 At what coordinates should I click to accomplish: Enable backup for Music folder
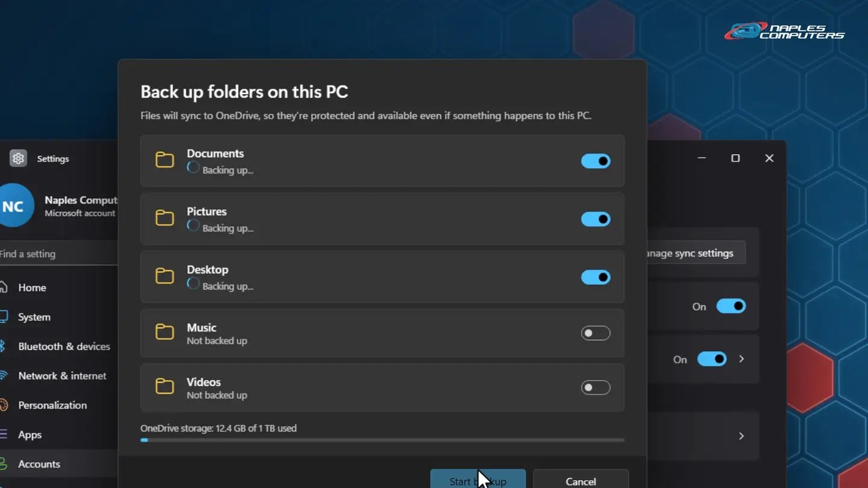click(x=596, y=333)
